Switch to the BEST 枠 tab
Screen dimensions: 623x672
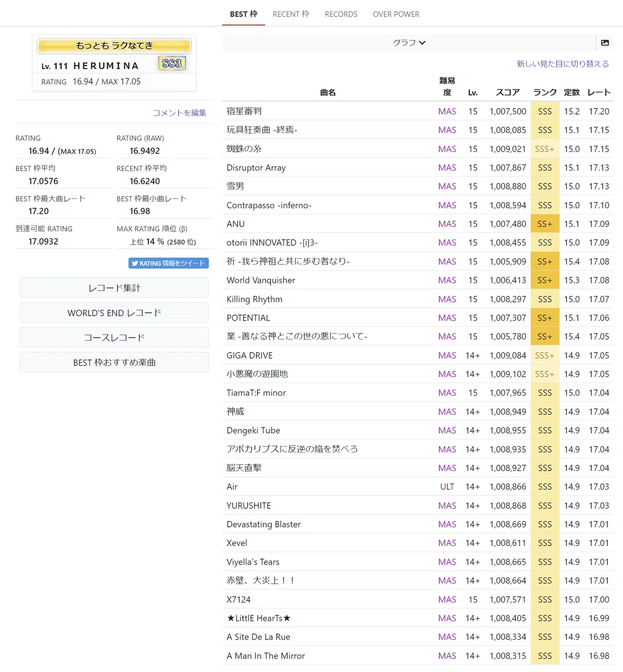[243, 14]
